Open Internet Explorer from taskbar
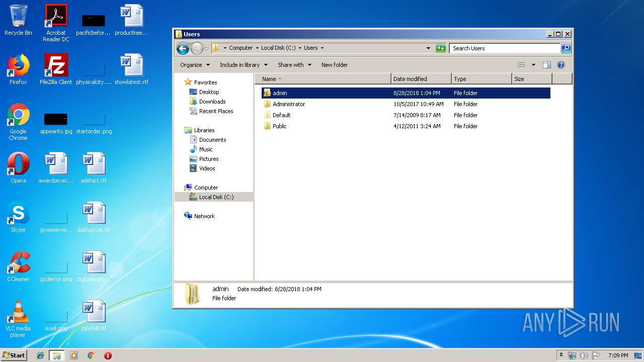Image resolution: width=644 pixels, height=362 pixels. coord(40,355)
